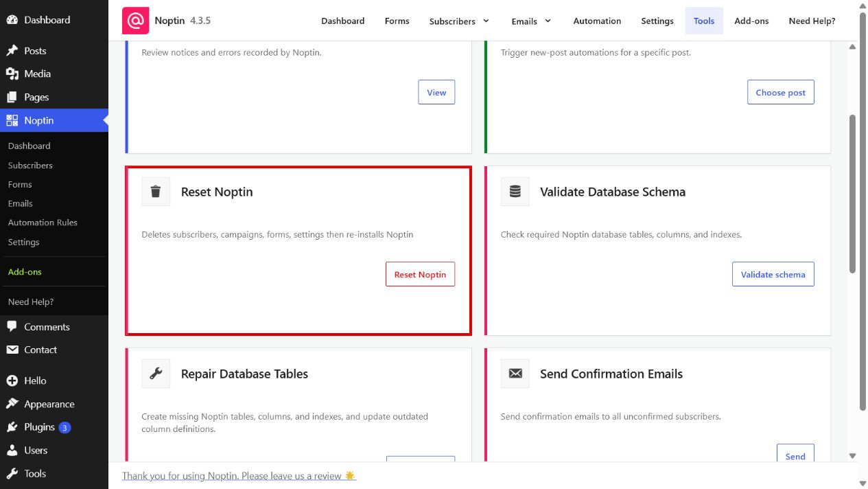Click the Noptin logo icon in header
The width and height of the screenshot is (868, 489).
135,21
